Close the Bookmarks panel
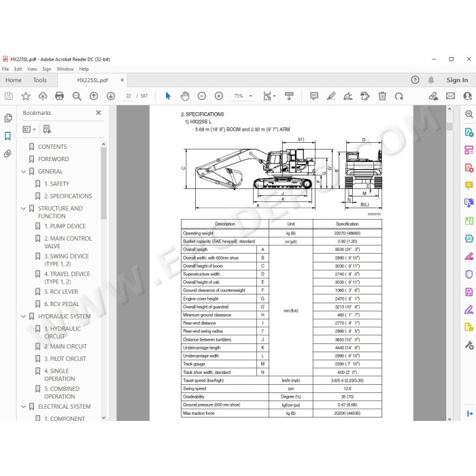Viewport: 476px width, 476px height. (x=99, y=113)
